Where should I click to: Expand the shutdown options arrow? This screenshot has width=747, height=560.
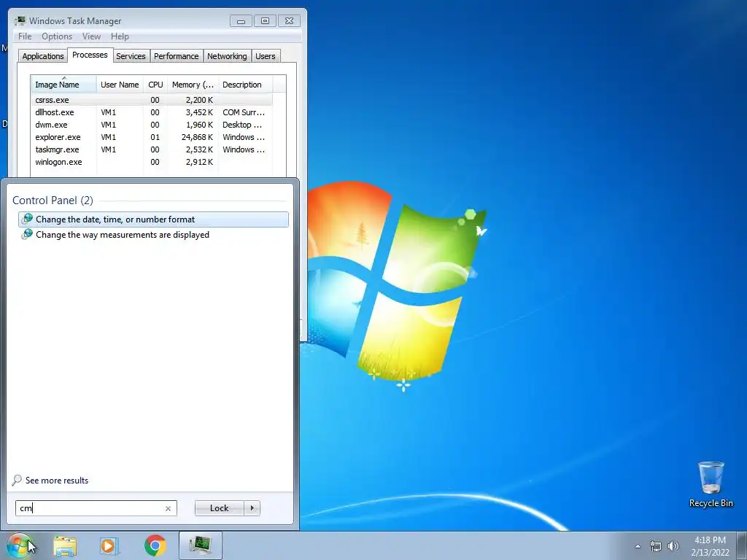[x=252, y=508]
